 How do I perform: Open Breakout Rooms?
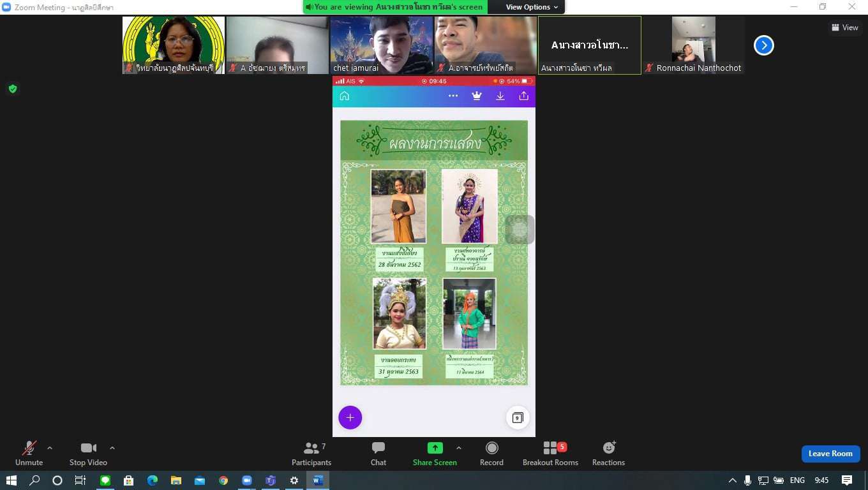coord(550,454)
